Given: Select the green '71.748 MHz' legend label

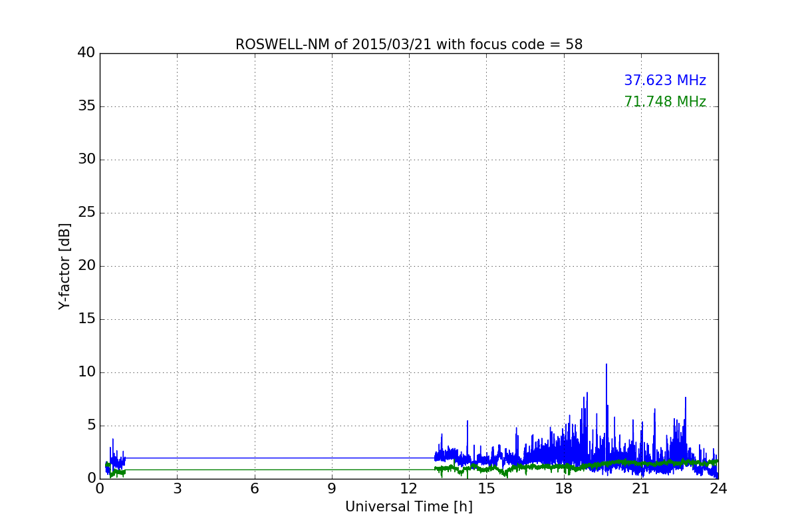Looking at the screenshot, I should [x=665, y=102].
